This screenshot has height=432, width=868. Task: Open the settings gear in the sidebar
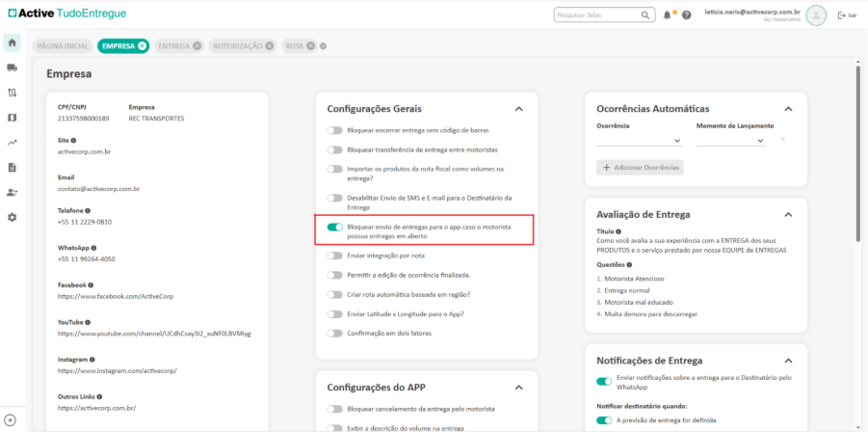pyautogui.click(x=12, y=218)
